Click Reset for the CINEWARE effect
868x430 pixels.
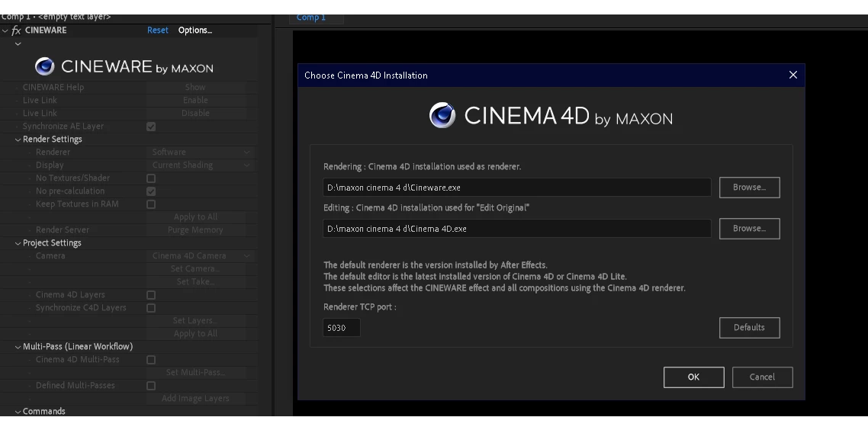click(x=158, y=30)
